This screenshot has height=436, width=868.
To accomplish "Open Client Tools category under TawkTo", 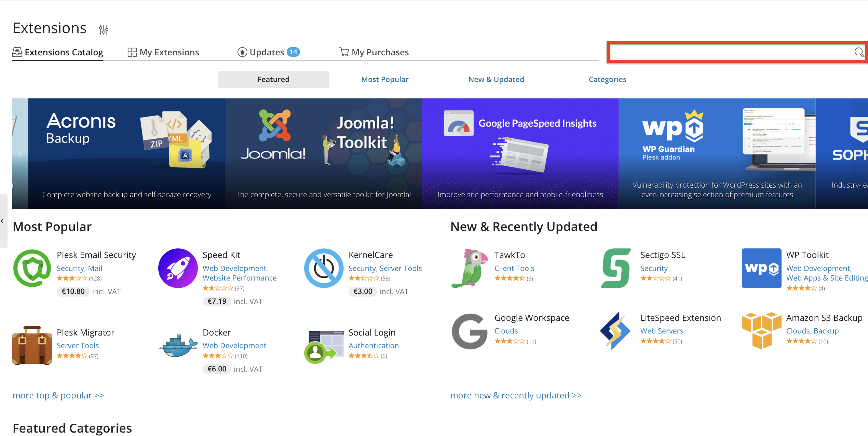I will point(514,268).
